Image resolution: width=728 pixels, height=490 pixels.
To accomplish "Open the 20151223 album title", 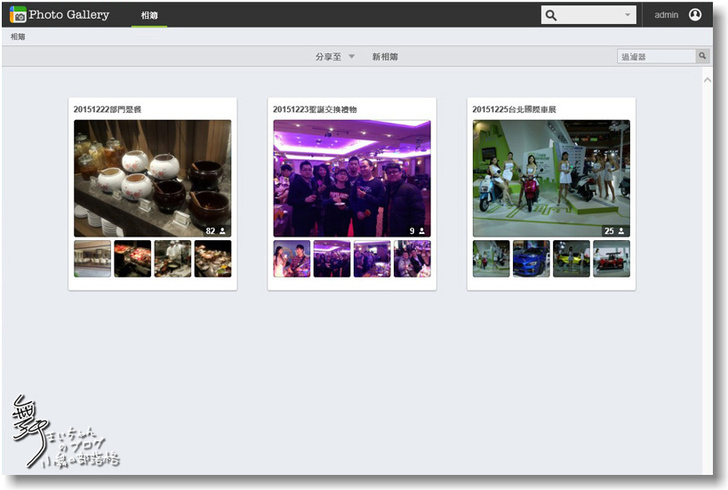I will pos(315,110).
